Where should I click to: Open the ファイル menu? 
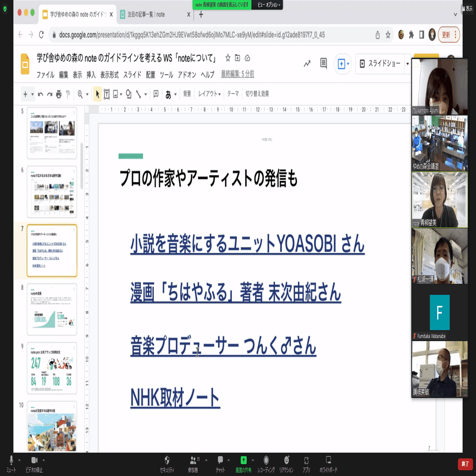pyautogui.click(x=45, y=74)
